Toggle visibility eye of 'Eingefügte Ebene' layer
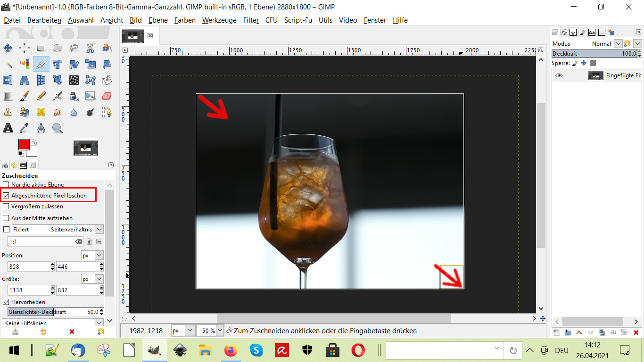 click(x=559, y=75)
